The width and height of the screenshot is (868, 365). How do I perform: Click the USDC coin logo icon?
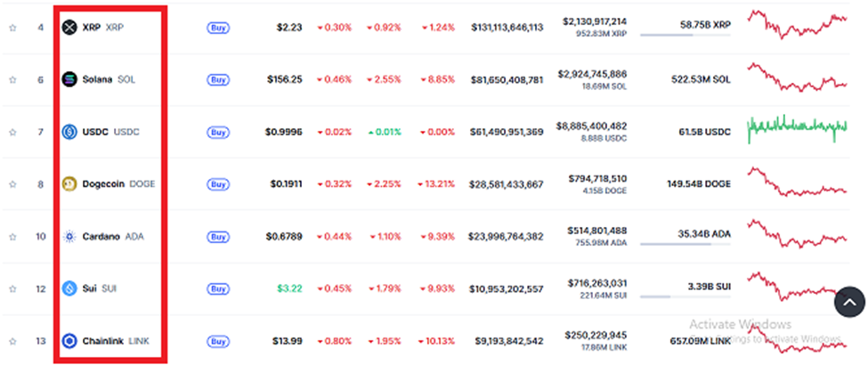click(69, 133)
